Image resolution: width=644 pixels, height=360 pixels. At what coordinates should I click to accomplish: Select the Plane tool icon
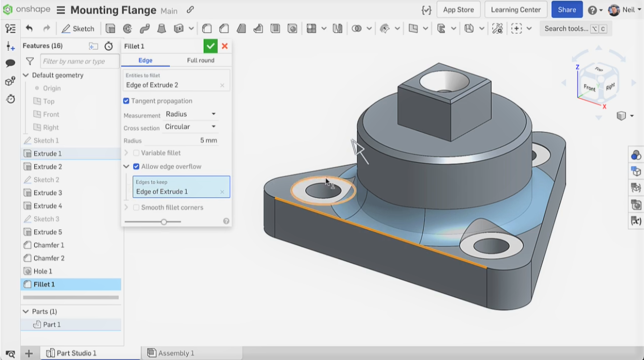[413, 29]
